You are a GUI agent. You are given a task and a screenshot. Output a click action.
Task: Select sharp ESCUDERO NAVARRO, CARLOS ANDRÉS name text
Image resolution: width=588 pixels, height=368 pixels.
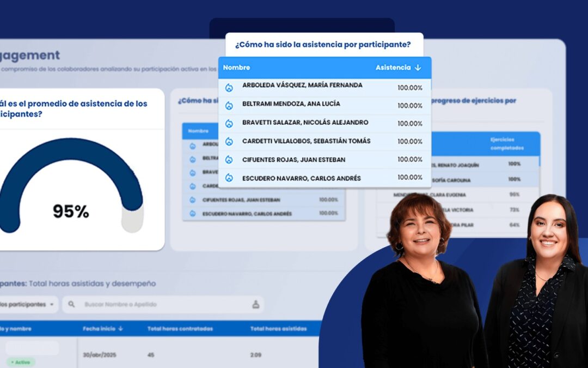coord(302,178)
